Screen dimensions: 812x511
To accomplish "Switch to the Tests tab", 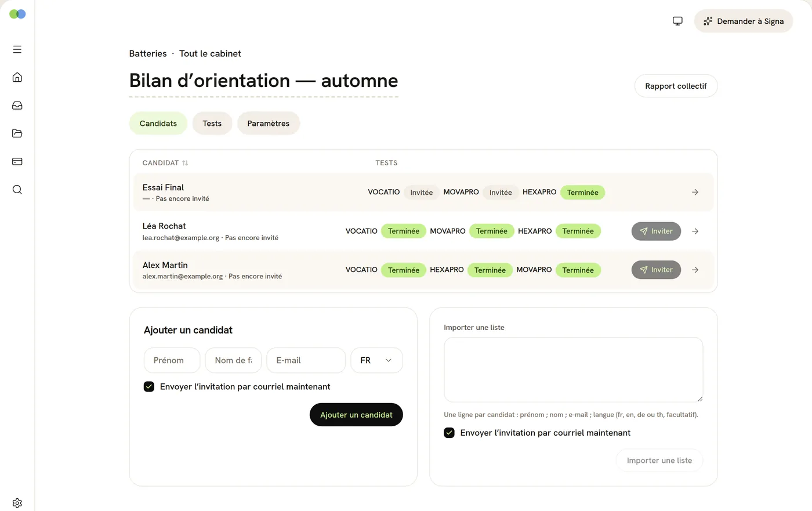I will (212, 123).
